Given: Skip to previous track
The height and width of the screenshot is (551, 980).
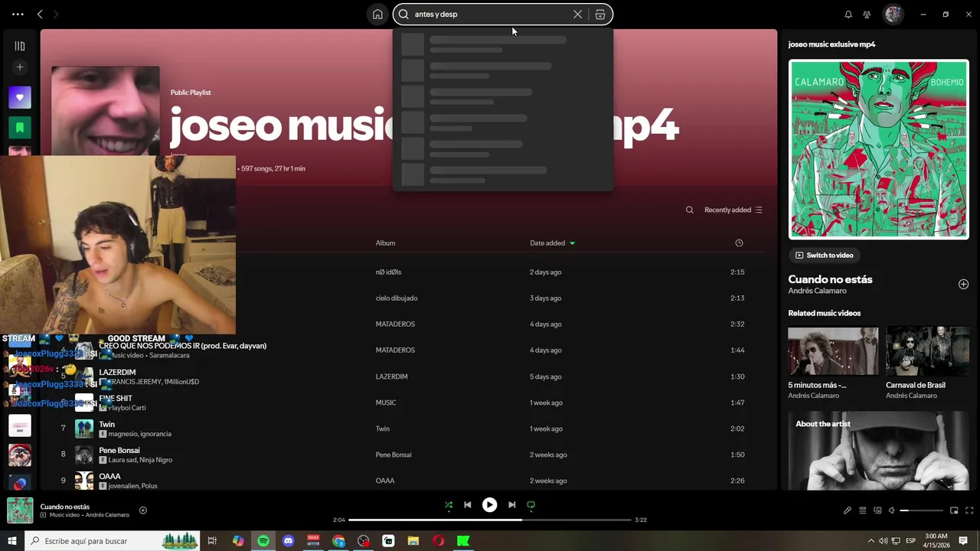Looking at the screenshot, I should [468, 505].
